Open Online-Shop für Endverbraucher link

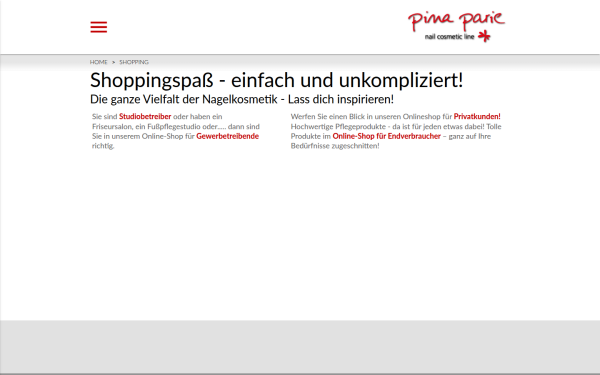tap(386, 136)
